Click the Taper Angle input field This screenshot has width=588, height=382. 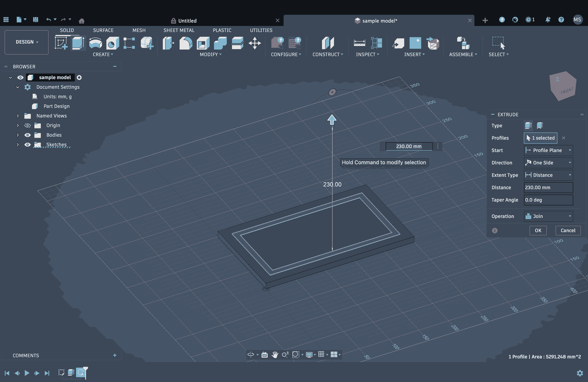point(548,200)
